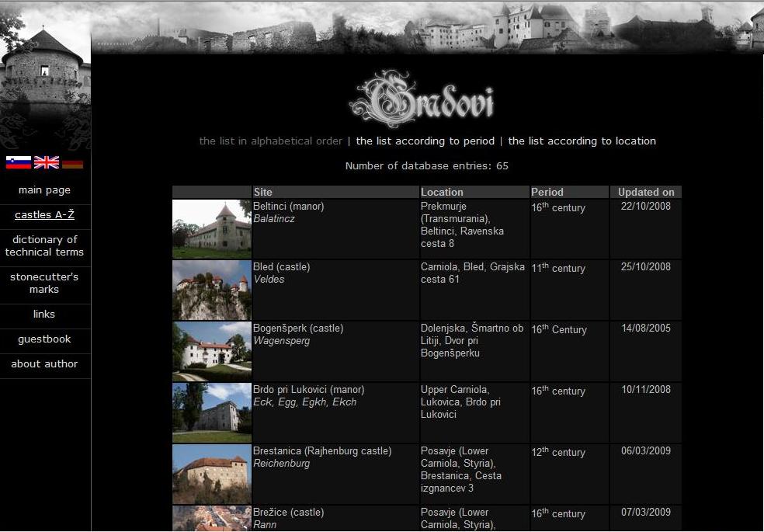Open the about author page
Screen dimensions: 764x532
click(x=44, y=364)
